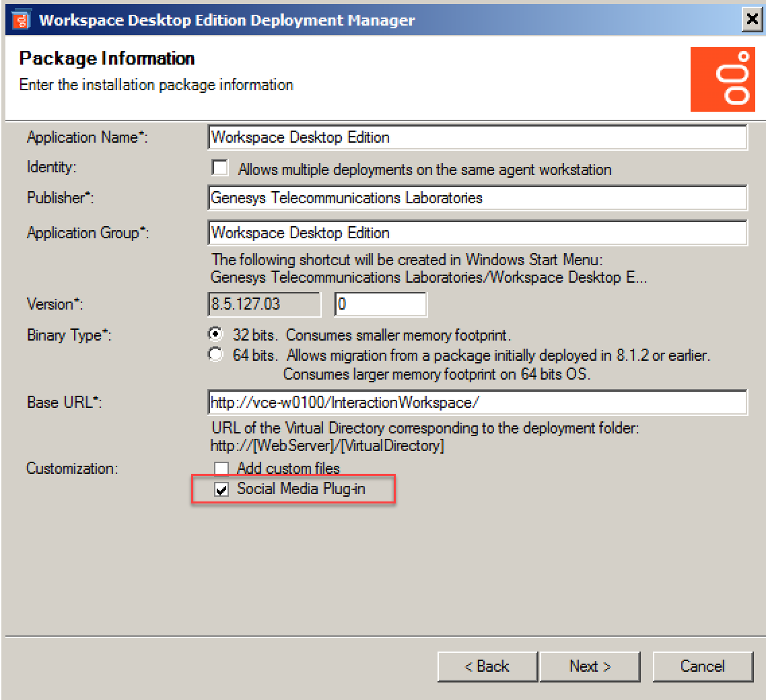Click the Social Media Plug-in label text
Screen dimensions: 766x700
301,489
